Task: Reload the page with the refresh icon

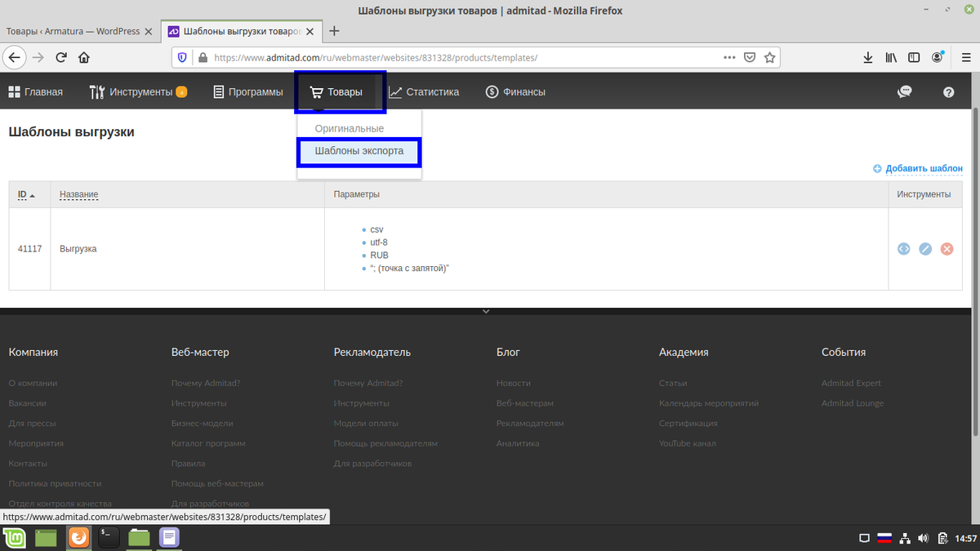Action: [x=61, y=57]
